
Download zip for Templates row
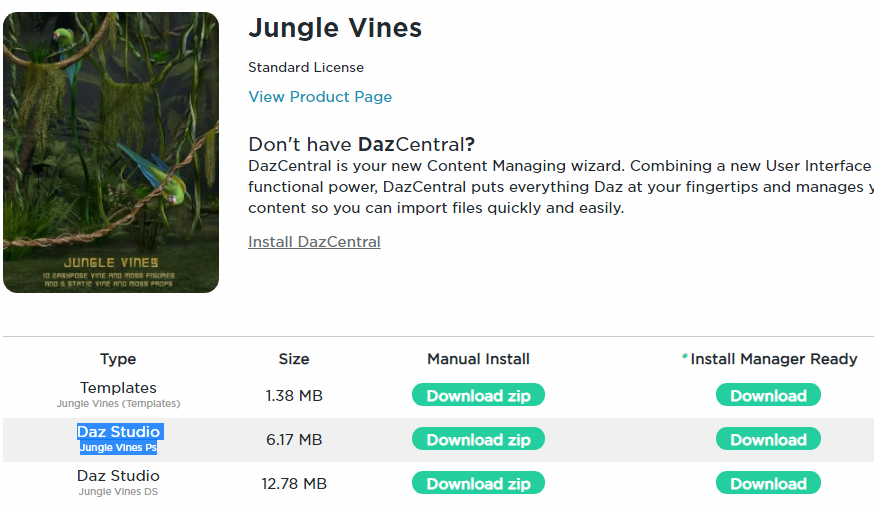pyautogui.click(x=478, y=395)
